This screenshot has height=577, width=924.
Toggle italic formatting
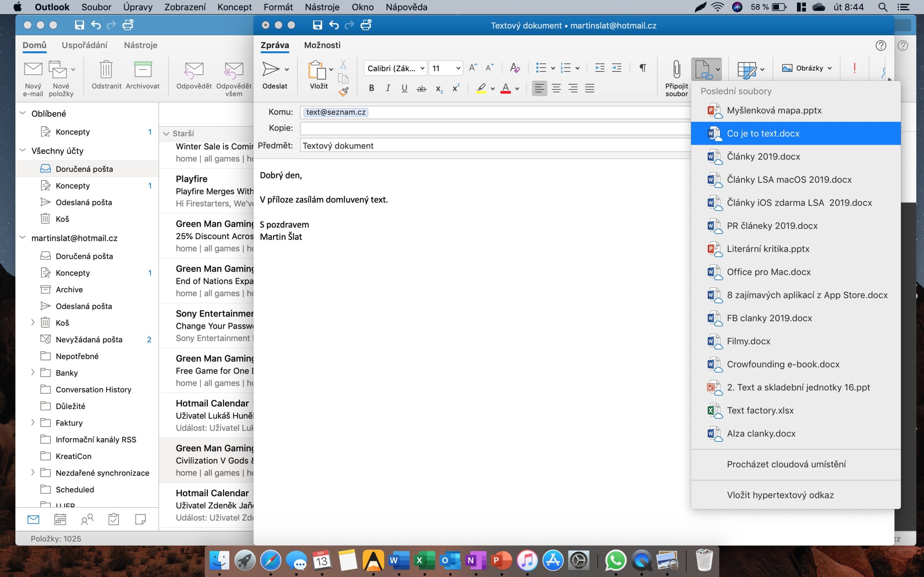pos(388,88)
